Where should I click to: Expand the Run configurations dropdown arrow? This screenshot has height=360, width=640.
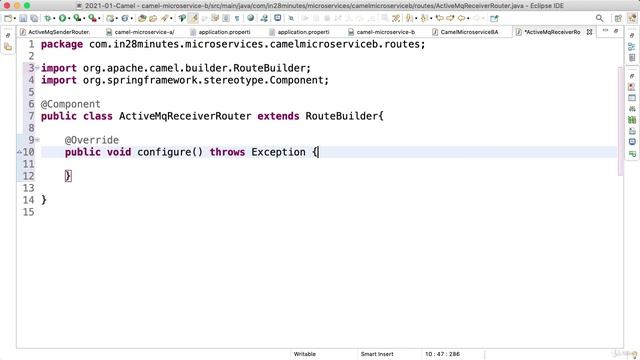pyautogui.click(x=69, y=18)
